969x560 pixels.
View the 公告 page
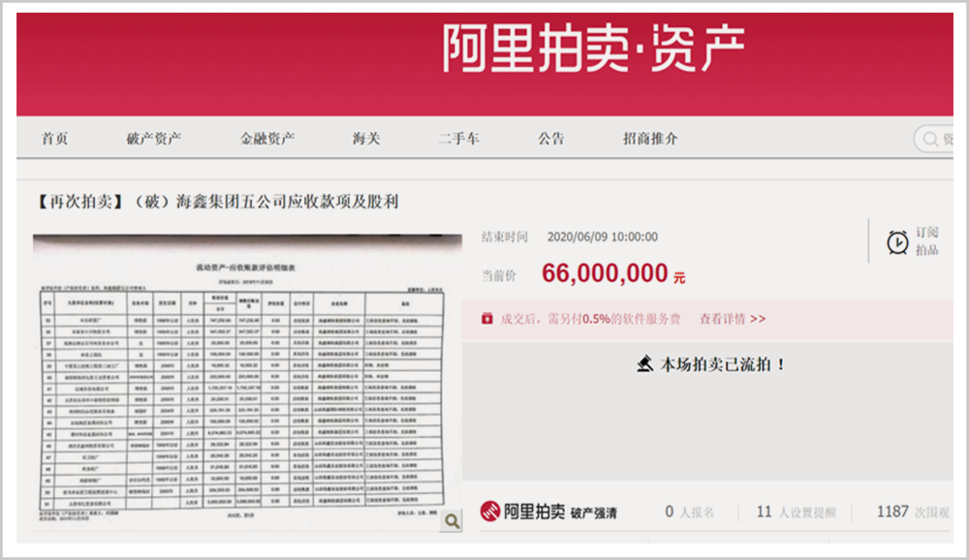[x=550, y=139]
